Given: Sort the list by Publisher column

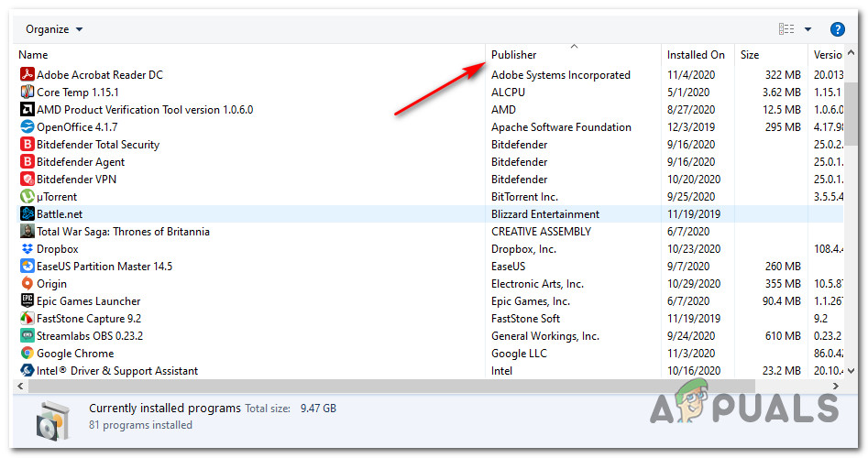Looking at the screenshot, I should (514, 55).
